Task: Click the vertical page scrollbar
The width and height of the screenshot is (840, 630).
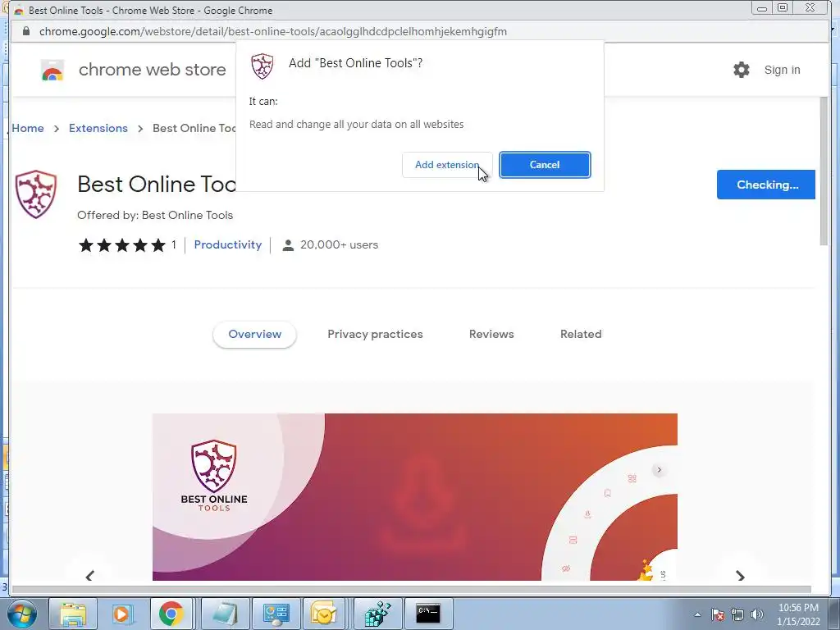Action: [824, 171]
